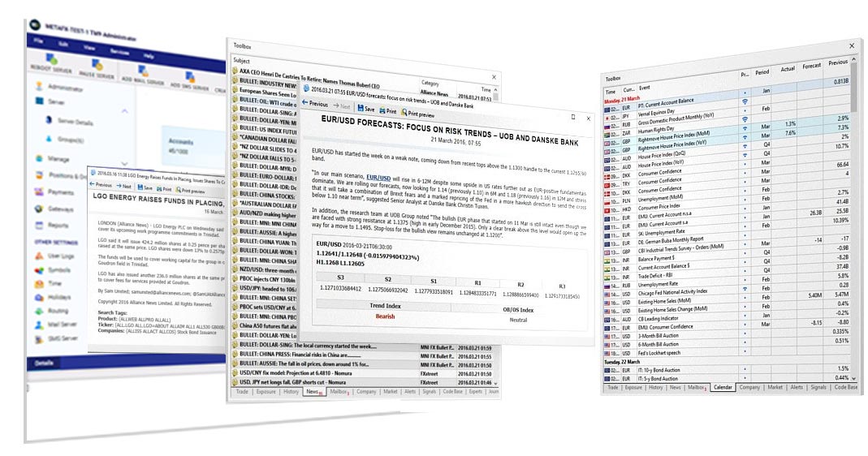Sort the news list by the Category column
Image resolution: width=868 pixels, height=456 pixels.
pyautogui.click(x=430, y=83)
